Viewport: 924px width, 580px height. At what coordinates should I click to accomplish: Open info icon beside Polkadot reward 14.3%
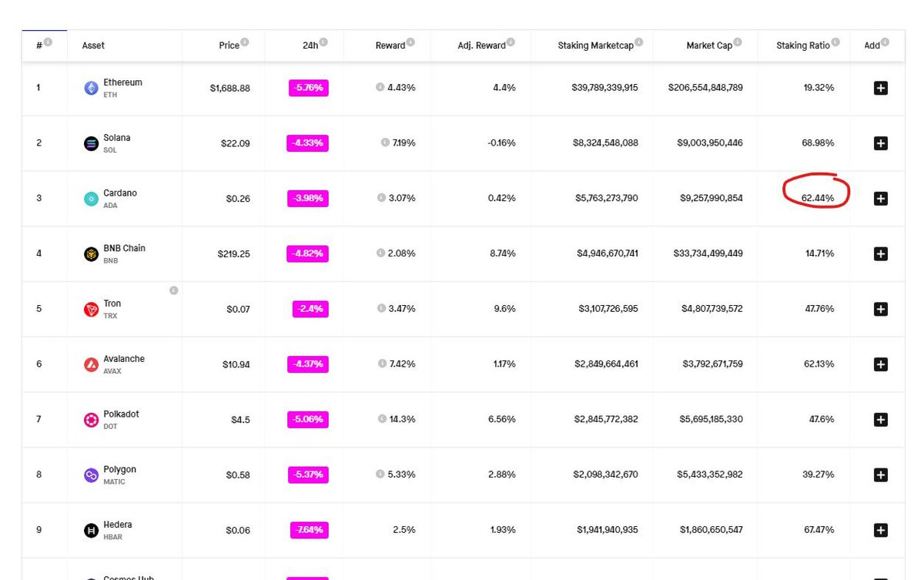point(382,419)
